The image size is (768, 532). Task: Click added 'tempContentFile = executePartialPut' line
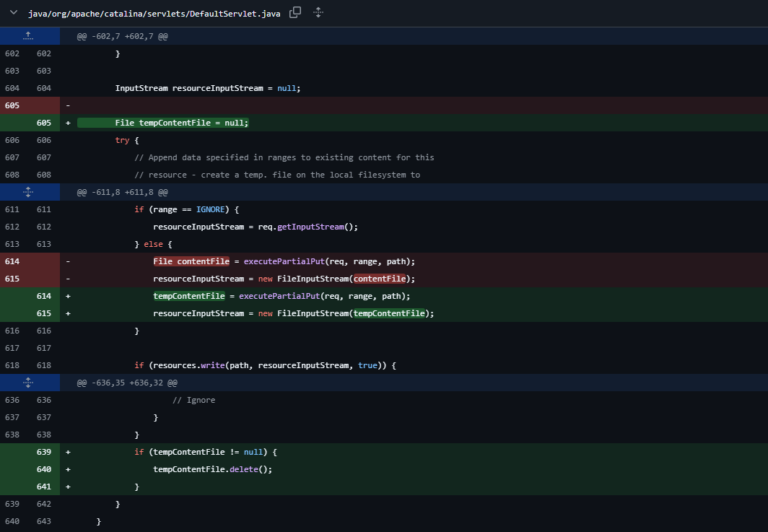pyautogui.click(x=282, y=296)
